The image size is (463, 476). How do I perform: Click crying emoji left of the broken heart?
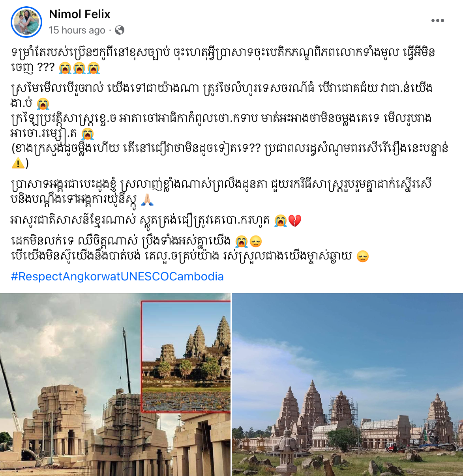[x=281, y=220]
